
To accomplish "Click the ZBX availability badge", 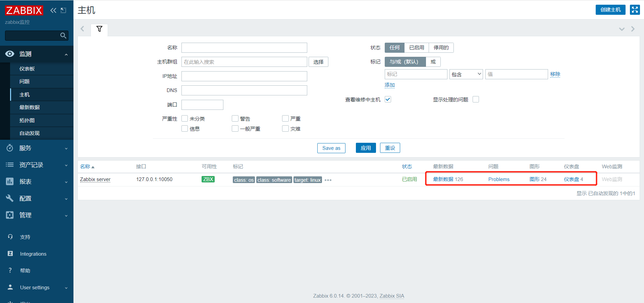I will pyautogui.click(x=208, y=179).
